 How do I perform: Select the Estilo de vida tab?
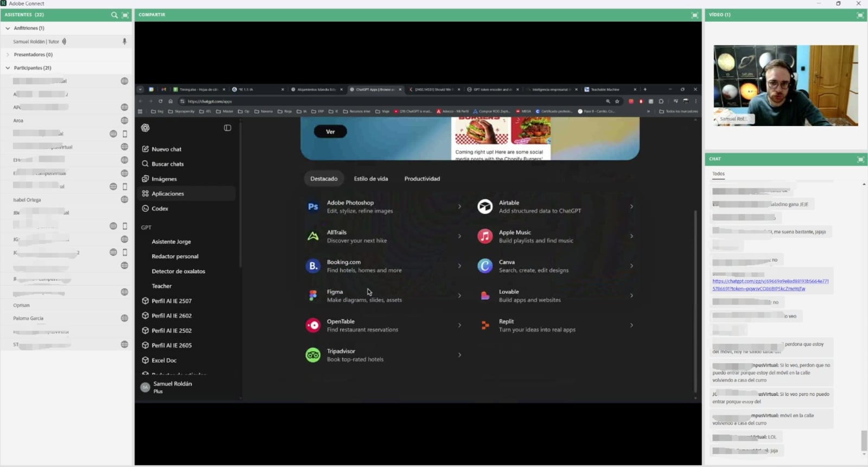(371, 179)
